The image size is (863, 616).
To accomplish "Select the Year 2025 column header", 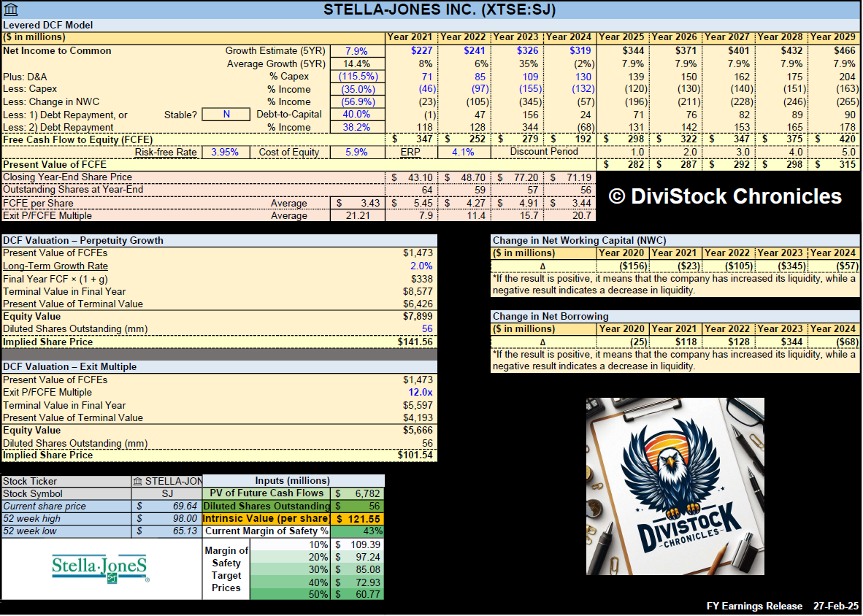I will [x=623, y=37].
